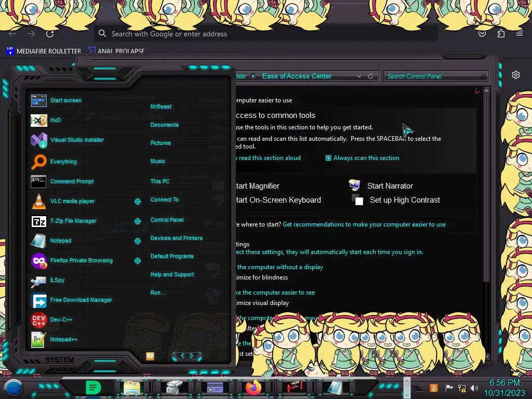Open Control Panel from start menu
Image resolution: width=532 pixels, height=399 pixels.
[x=167, y=220]
